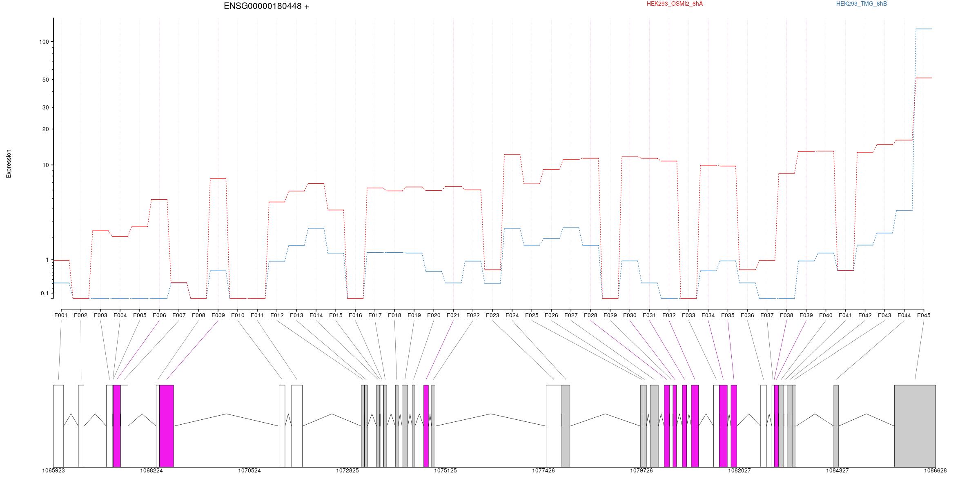
Task: Click the gene title ENSG00000180448 +
Action: (266, 6)
